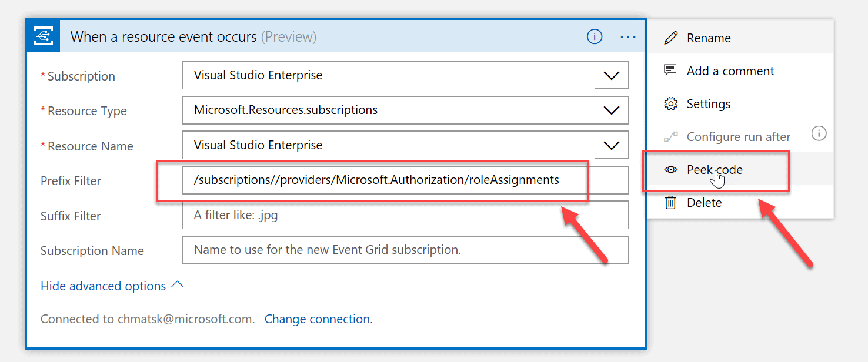Click into the Suffix Filter field

pyautogui.click(x=406, y=215)
